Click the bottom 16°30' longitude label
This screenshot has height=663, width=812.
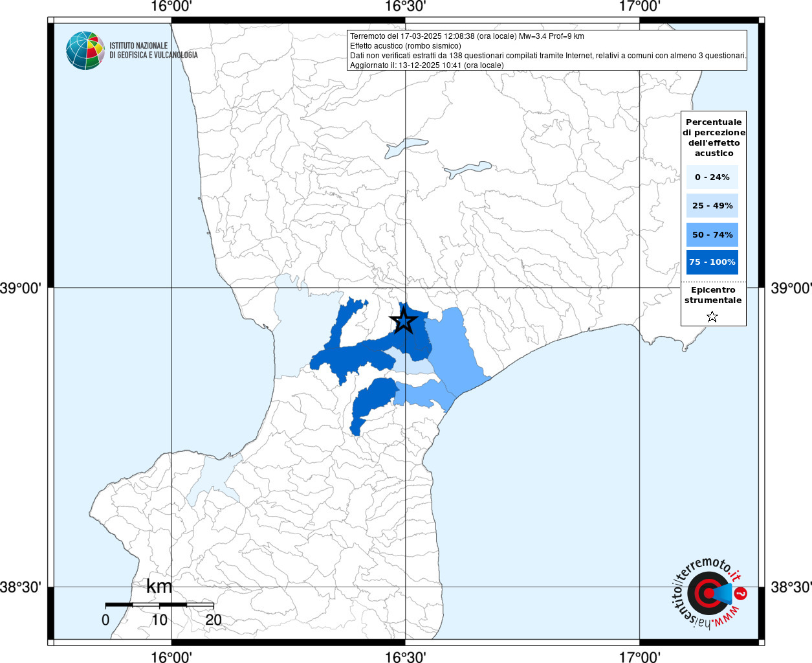click(x=405, y=657)
